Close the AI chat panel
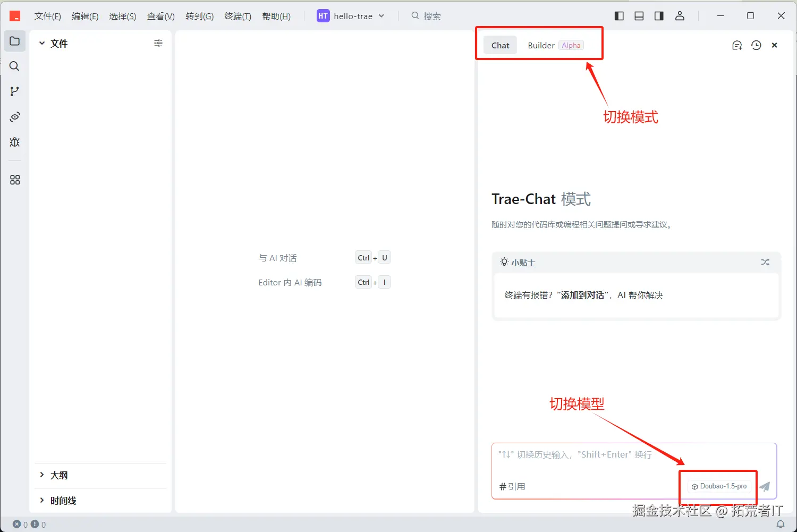The width and height of the screenshot is (797, 532). (x=775, y=45)
